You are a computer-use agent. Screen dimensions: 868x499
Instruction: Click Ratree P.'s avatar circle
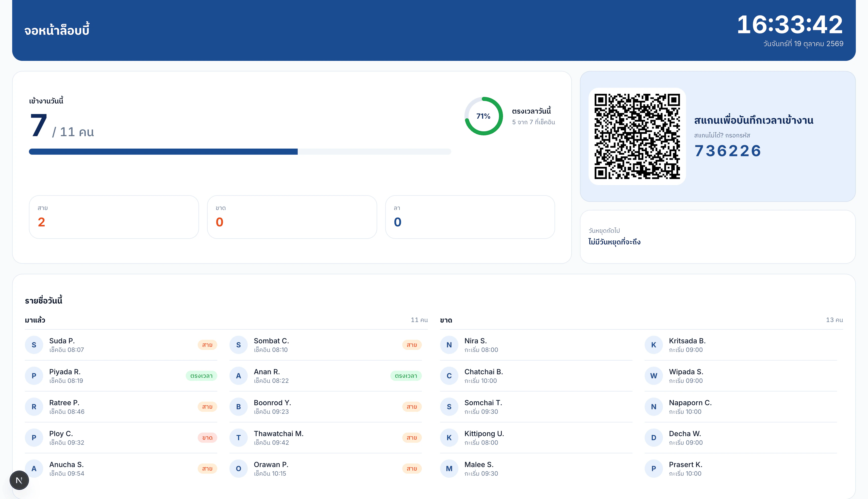(x=34, y=406)
